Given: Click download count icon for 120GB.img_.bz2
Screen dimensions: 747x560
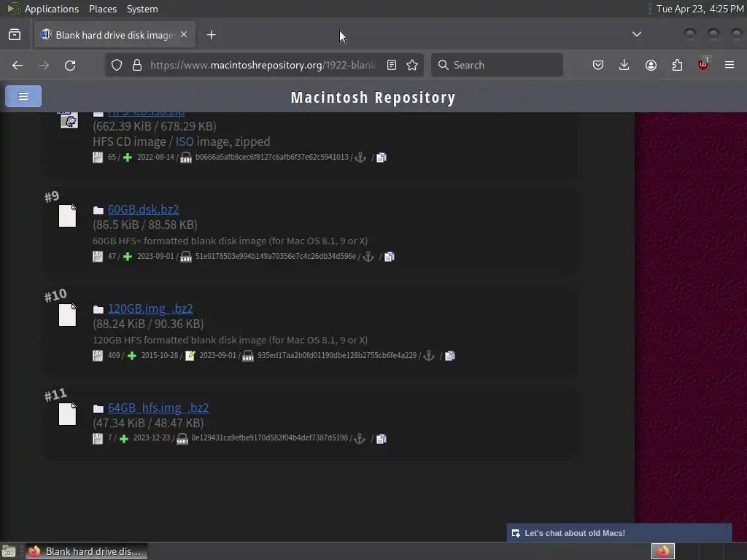Looking at the screenshot, I should (x=98, y=356).
